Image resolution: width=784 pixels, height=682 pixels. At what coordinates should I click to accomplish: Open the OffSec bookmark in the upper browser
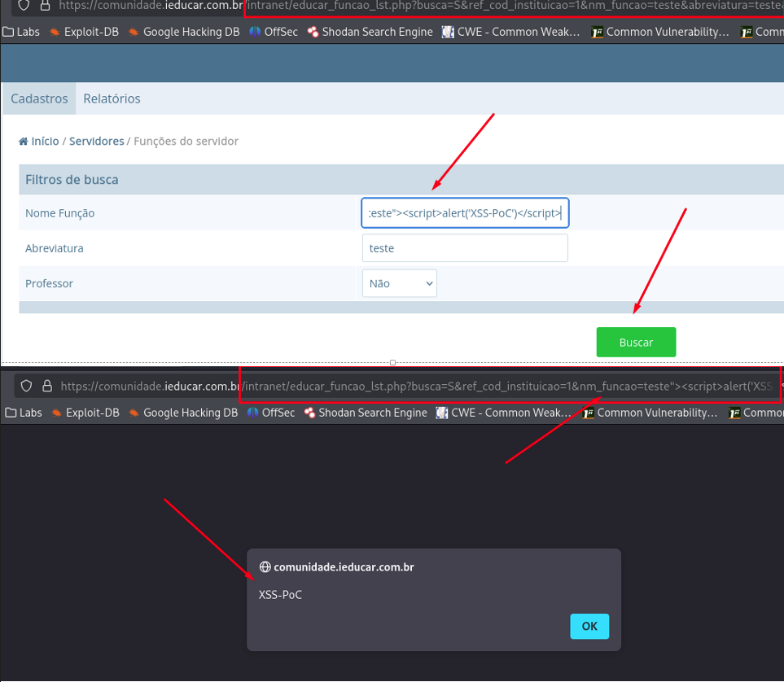coord(274,32)
